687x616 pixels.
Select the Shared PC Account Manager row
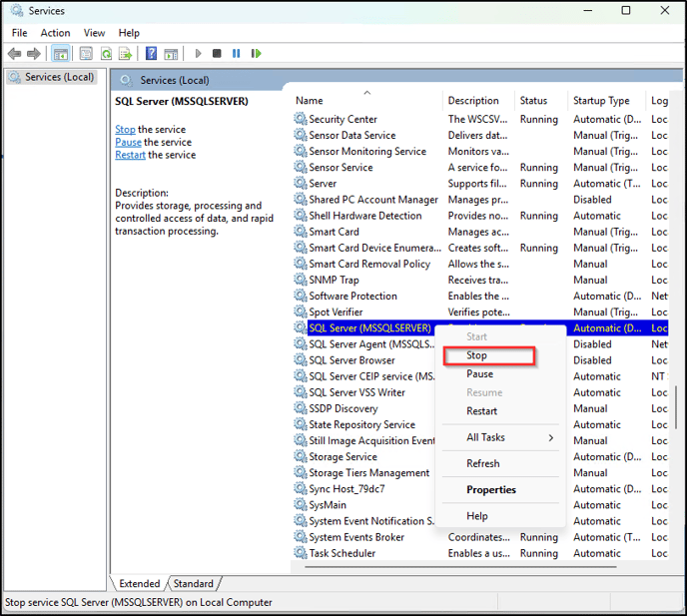479,200
